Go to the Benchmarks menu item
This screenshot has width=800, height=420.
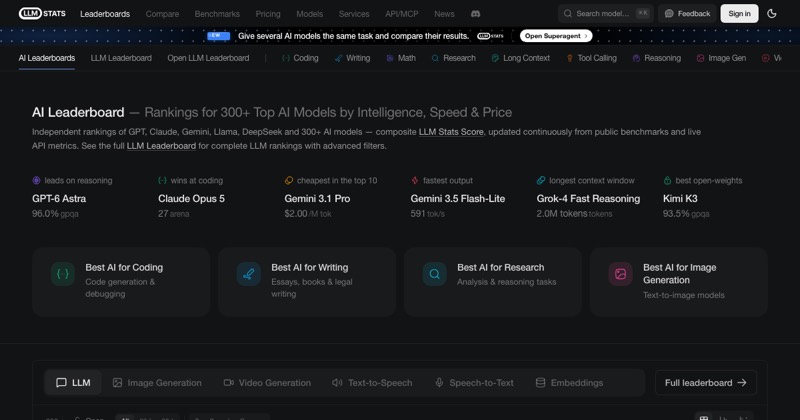click(x=217, y=14)
